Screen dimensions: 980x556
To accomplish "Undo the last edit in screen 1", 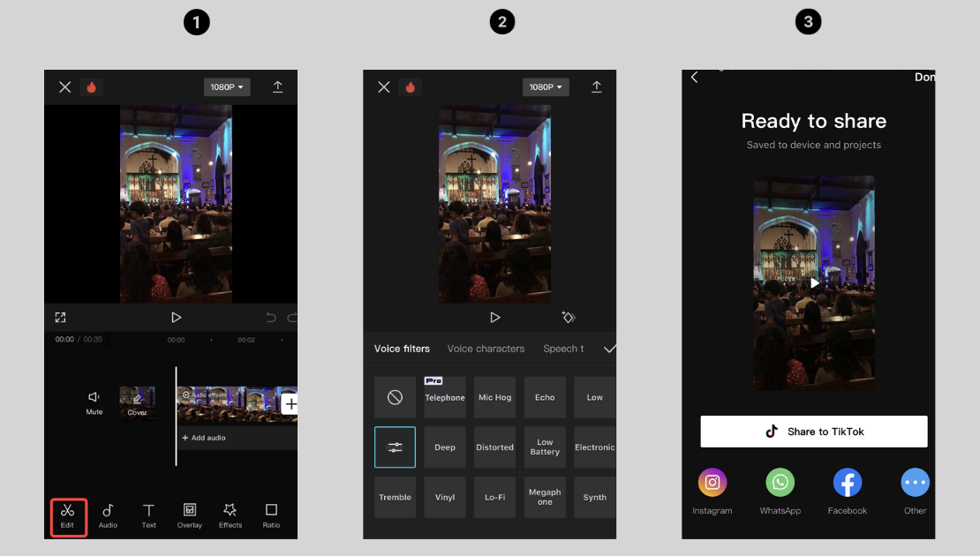I will pyautogui.click(x=271, y=318).
